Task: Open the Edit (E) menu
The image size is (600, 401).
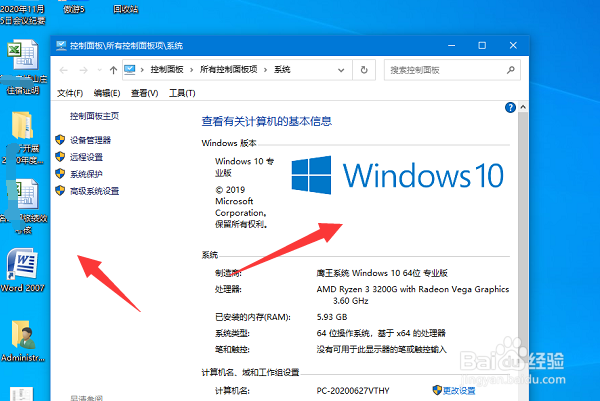Action: coord(107,93)
